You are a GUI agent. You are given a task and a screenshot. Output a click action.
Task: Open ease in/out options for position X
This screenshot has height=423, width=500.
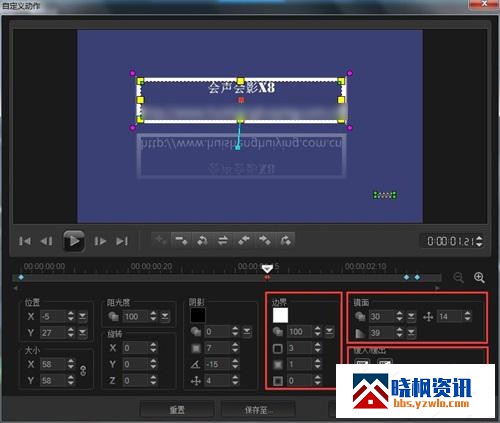[82, 316]
